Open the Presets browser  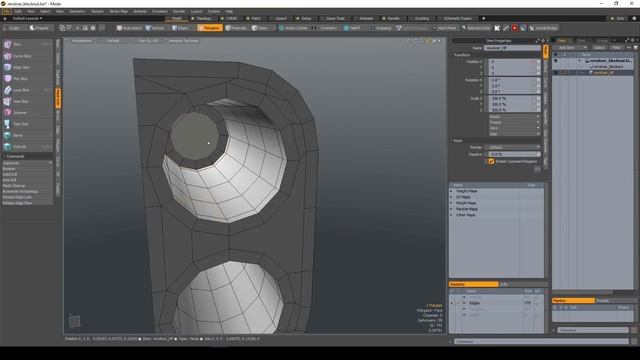(x=39, y=28)
